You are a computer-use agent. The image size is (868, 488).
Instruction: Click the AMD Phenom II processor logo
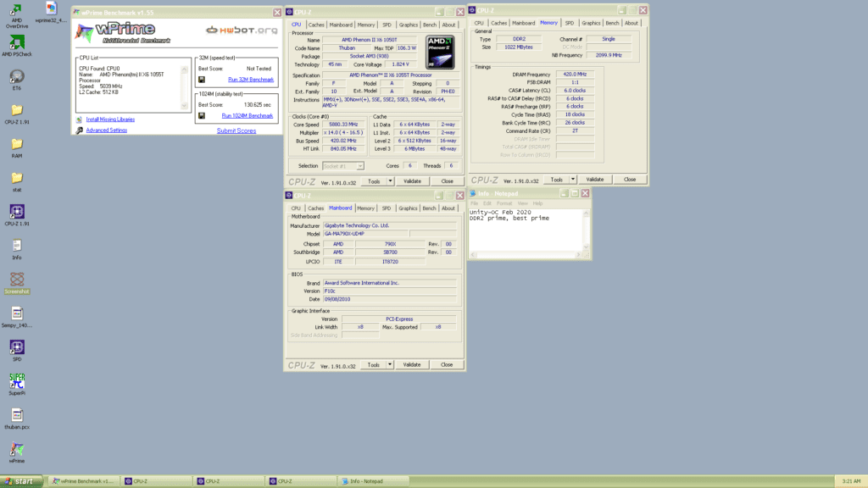440,53
